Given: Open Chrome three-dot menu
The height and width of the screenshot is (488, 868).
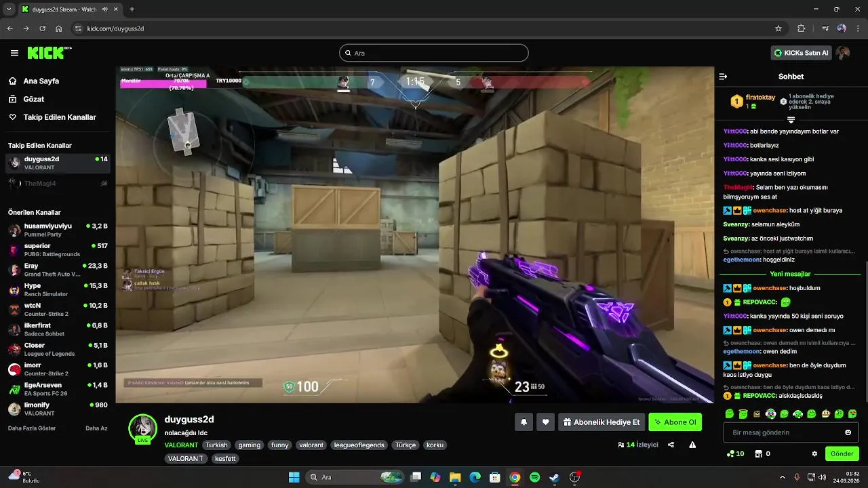Looking at the screenshot, I should tap(857, 28).
